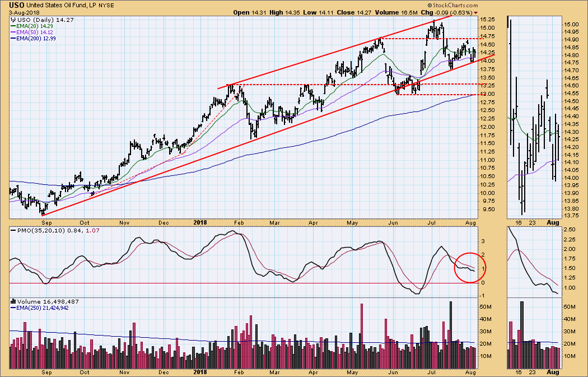Click the 12.50 price axis label
Viewport: 588px width, 377px height.
click(487, 110)
